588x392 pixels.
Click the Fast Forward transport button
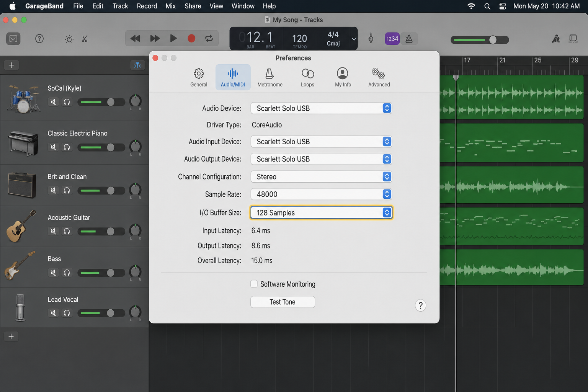point(155,38)
